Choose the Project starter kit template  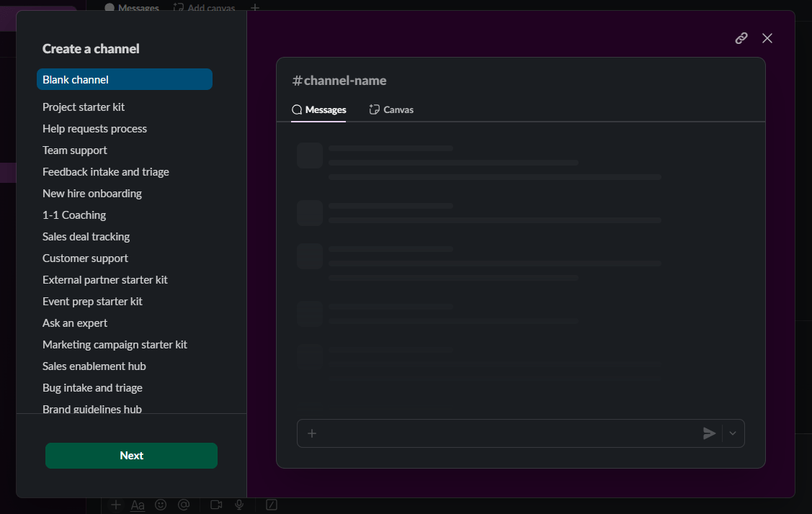[84, 107]
